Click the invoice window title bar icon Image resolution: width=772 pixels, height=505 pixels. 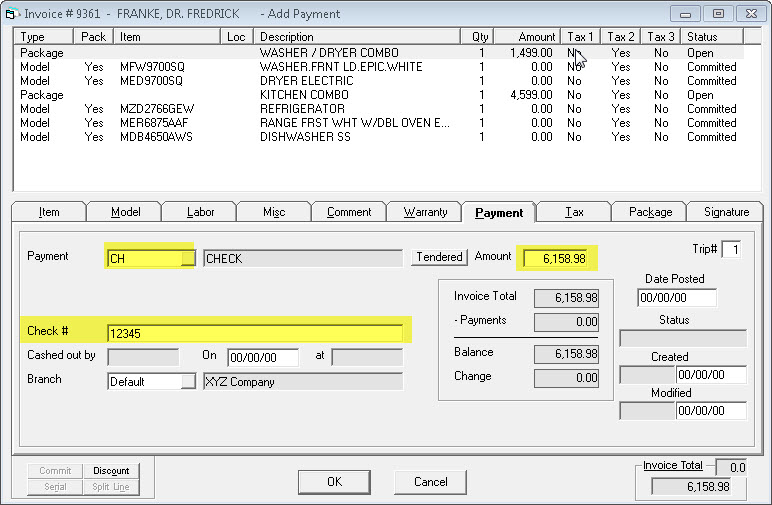tap(11, 14)
